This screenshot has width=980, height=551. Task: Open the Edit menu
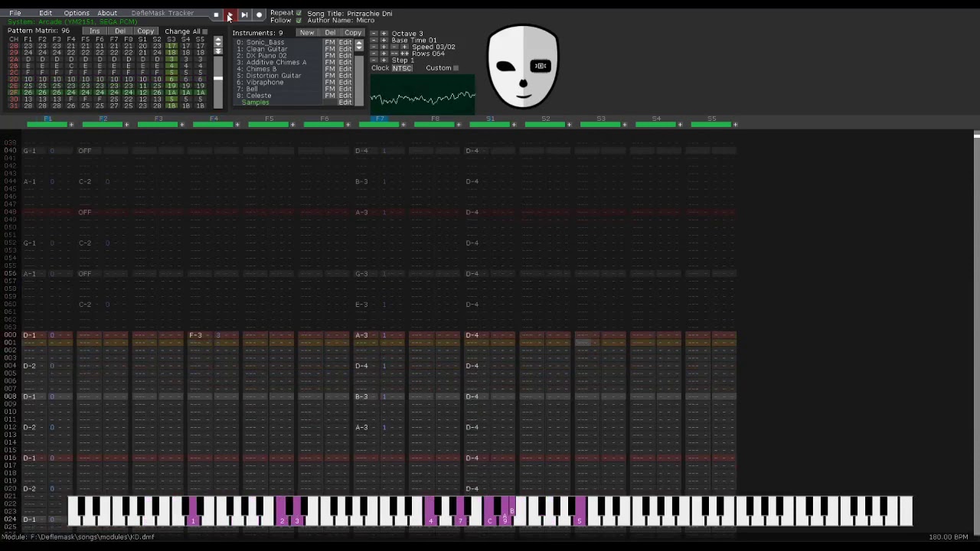click(x=45, y=13)
